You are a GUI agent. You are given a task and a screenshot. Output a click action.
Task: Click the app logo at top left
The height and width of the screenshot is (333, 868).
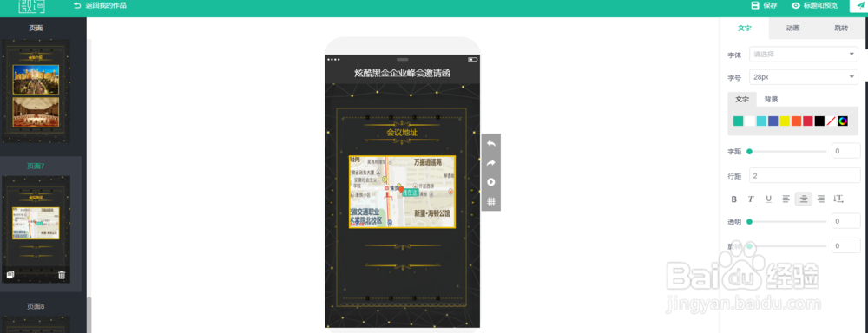click(x=31, y=7)
